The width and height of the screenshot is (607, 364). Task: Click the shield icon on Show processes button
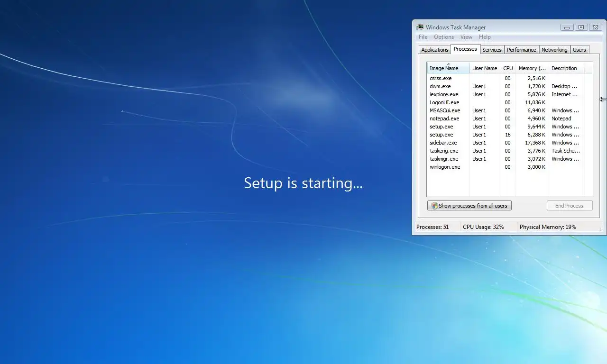[434, 206]
